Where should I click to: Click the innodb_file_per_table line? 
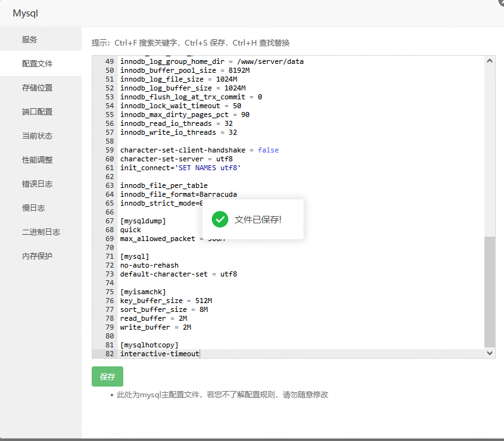click(x=164, y=185)
